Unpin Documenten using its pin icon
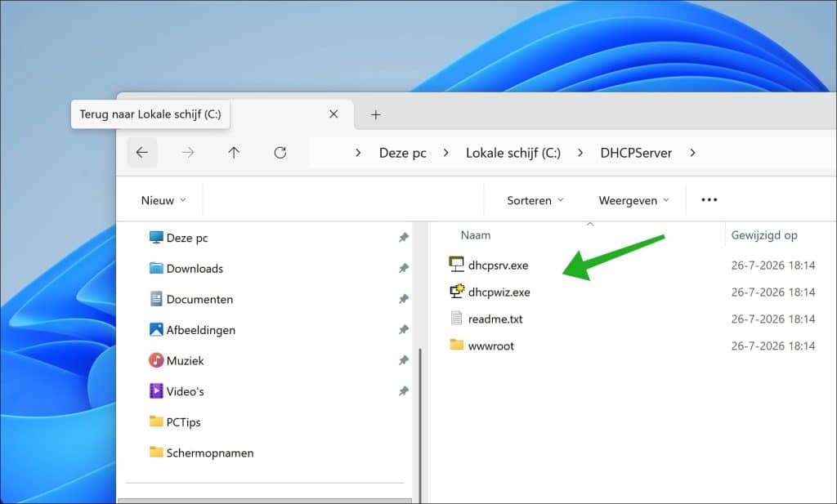 click(404, 299)
